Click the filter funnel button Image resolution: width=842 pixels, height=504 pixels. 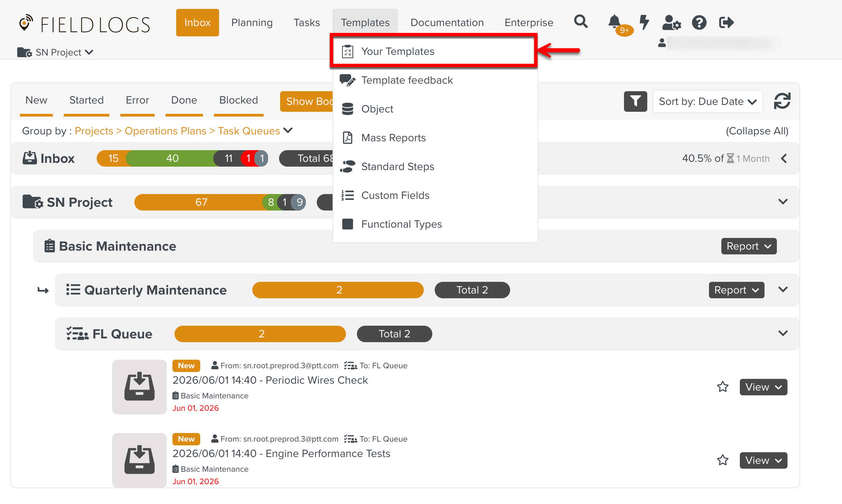[x=635, y=101]
